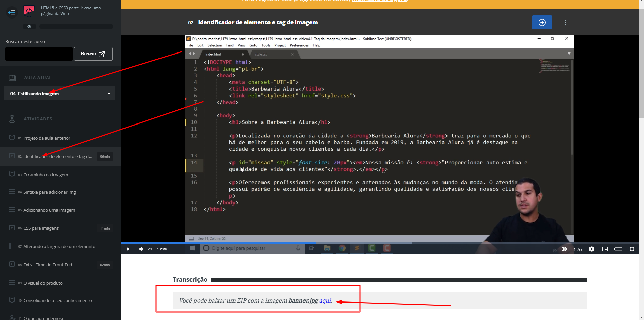Image resolution: width=644 pixels, height=320 pixels.
Task: Open Sublime Text Edit menu
Action: point(200,45)
